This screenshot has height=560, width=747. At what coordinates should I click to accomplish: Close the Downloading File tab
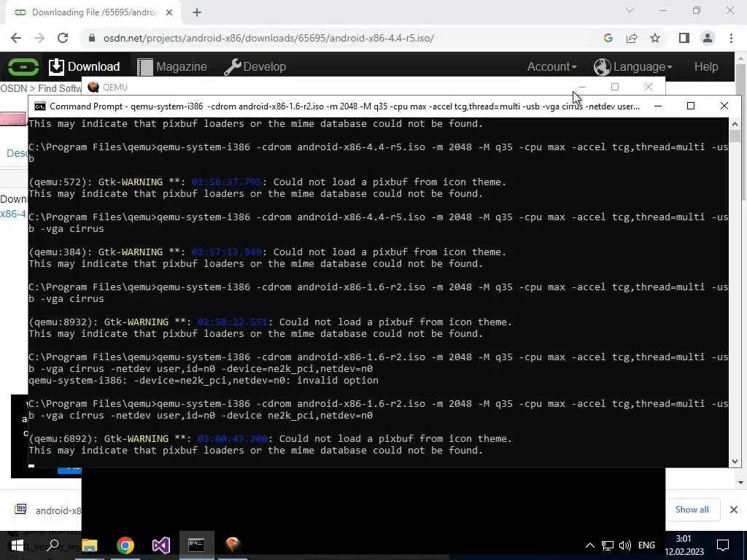[x=169, y=12]
